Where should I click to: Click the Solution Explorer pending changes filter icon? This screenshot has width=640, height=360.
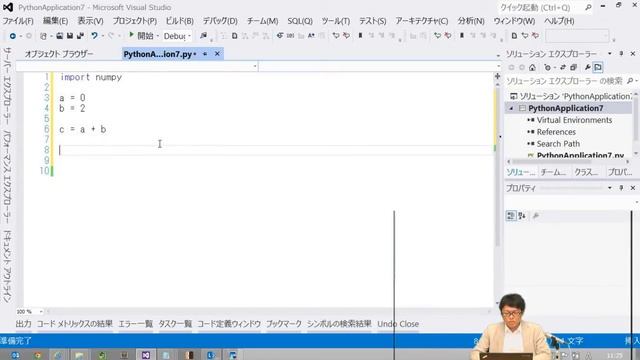[x=547, y=67]
